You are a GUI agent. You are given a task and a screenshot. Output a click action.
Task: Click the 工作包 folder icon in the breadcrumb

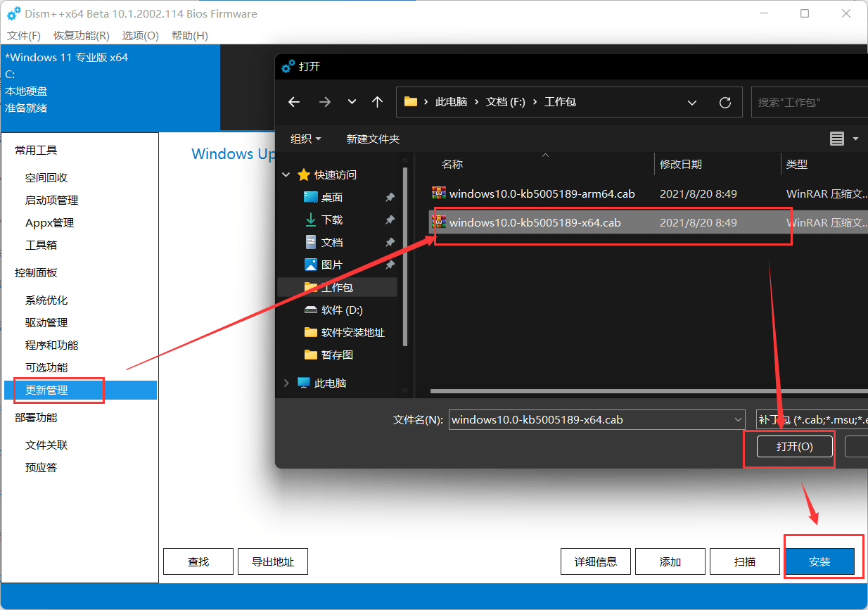tap(411, 101)
